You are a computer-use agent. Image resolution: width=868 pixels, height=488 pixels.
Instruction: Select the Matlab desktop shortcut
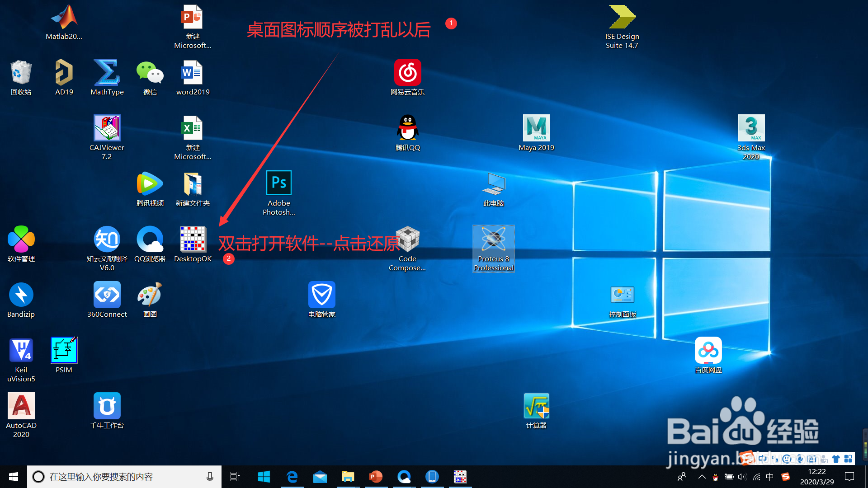click(64, 18)
